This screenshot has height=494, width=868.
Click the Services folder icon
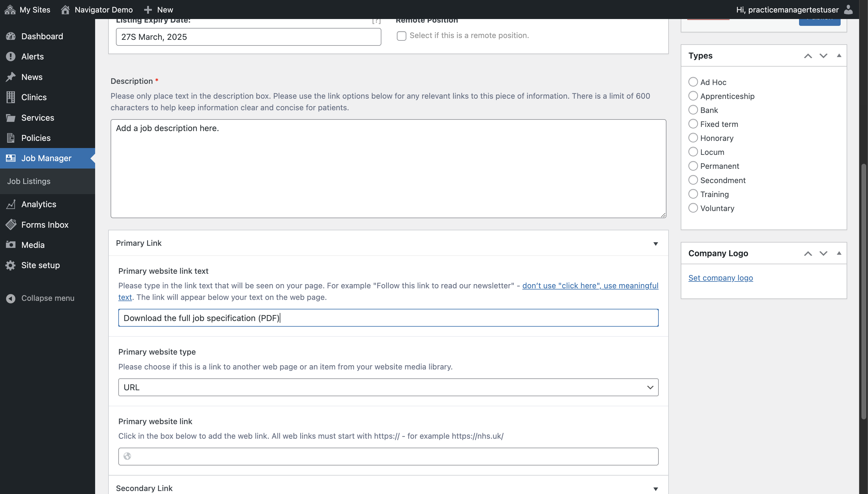click(10, 118)
